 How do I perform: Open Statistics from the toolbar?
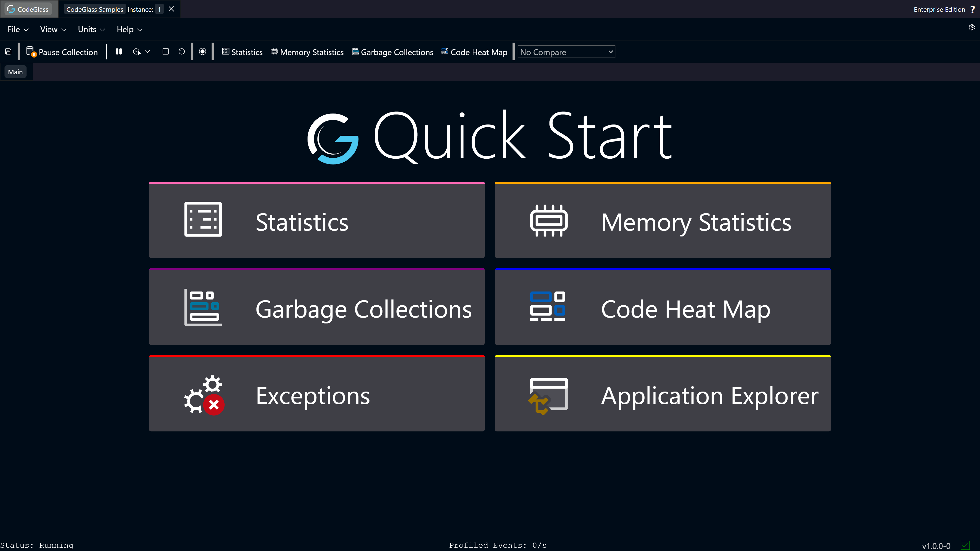pyautogui.click(x=242, y=52)
